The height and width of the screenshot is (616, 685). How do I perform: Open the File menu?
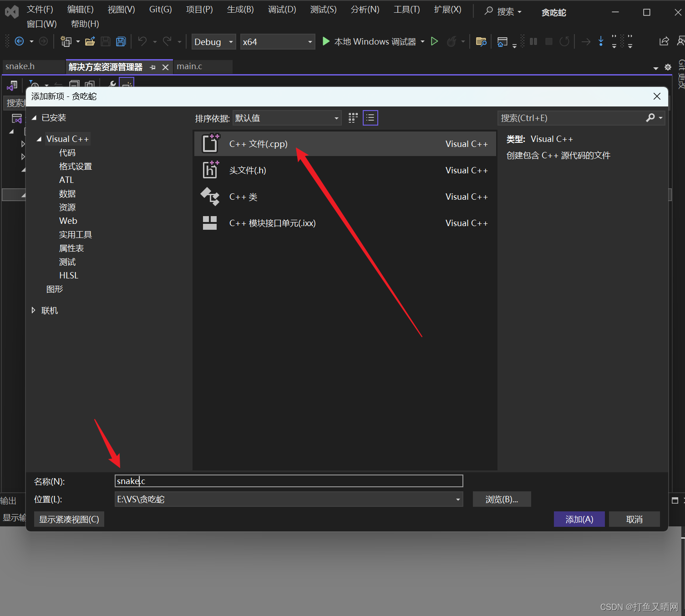coord(40,10)
